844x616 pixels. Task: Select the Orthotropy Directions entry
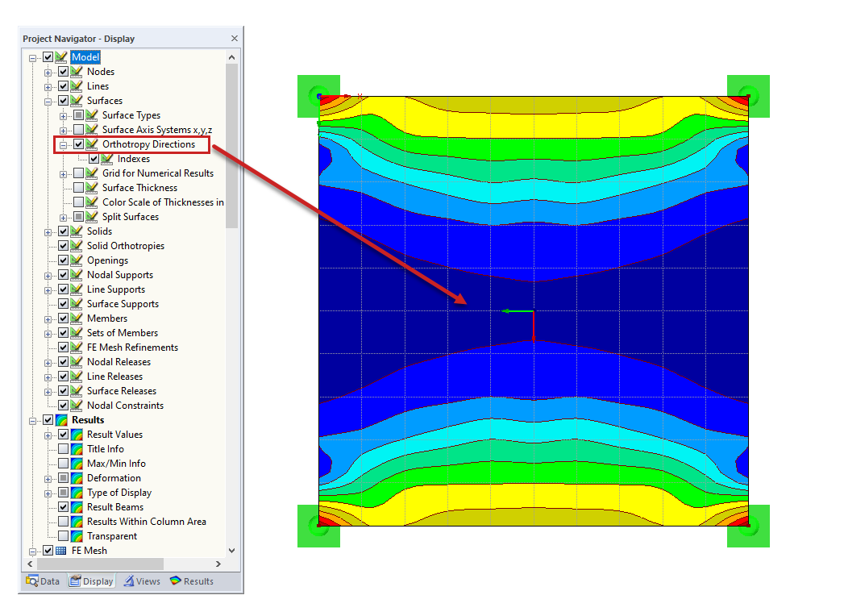point(151,144)
